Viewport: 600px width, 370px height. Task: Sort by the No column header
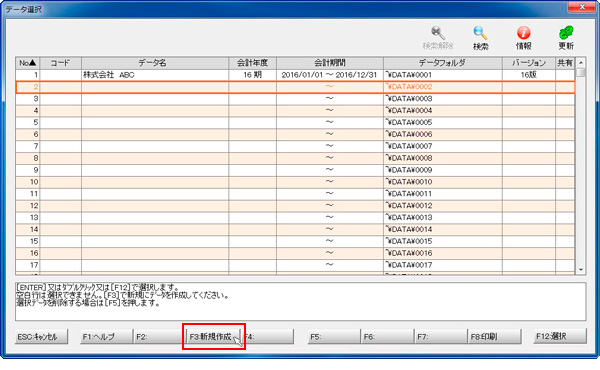tap(28, 63)
